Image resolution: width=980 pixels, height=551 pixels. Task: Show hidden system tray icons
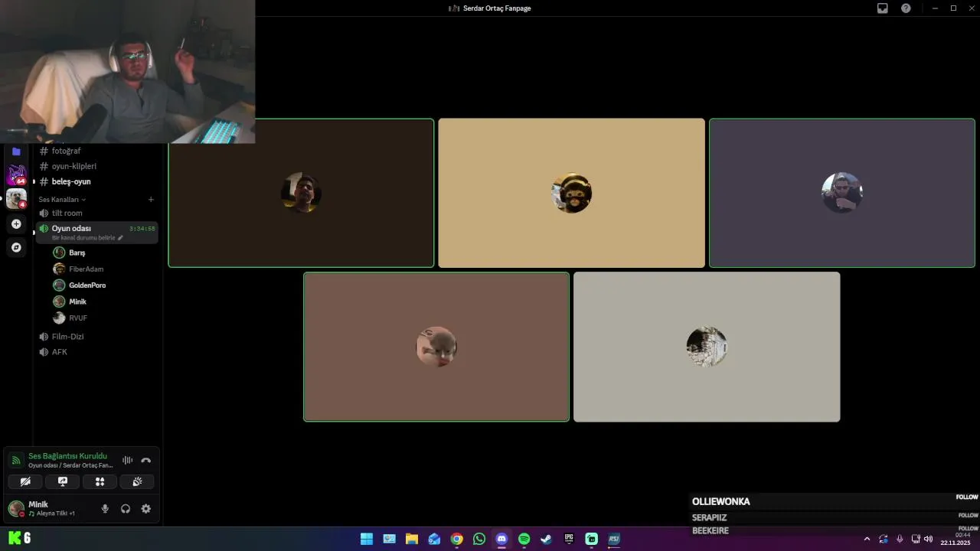(x=867, y=539)
